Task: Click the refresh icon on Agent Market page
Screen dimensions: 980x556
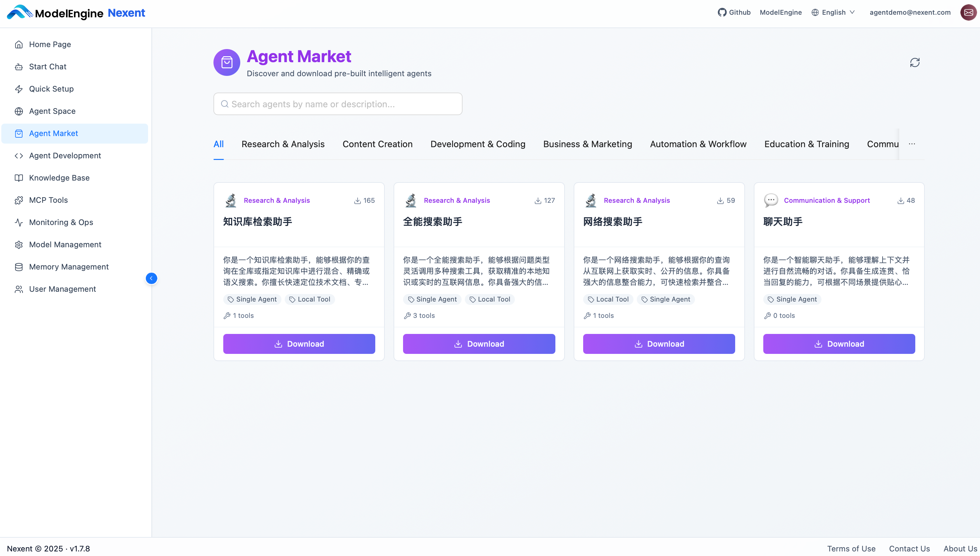Action: pos(915,62)
